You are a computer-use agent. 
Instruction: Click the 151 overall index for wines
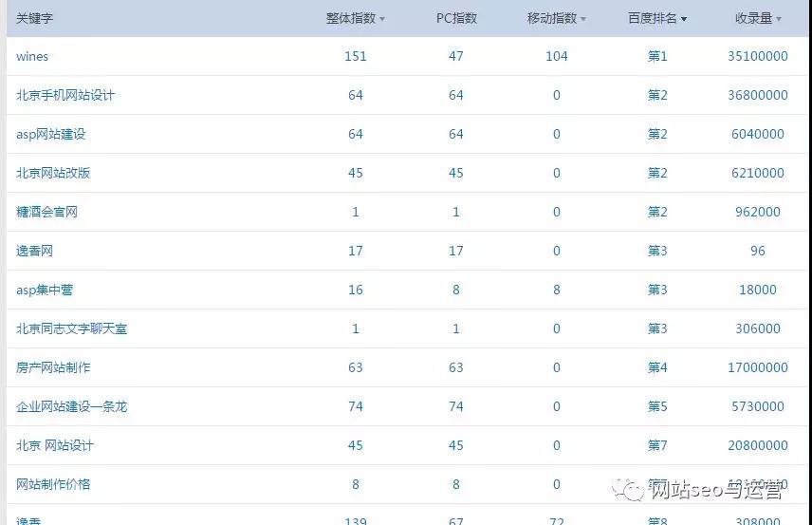point(355,56)
